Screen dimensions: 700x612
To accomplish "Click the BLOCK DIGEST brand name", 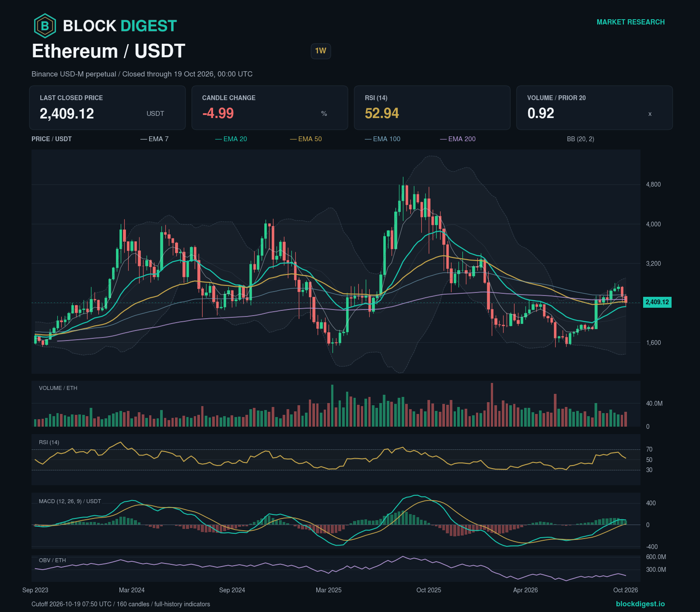I will pos(120,26).
